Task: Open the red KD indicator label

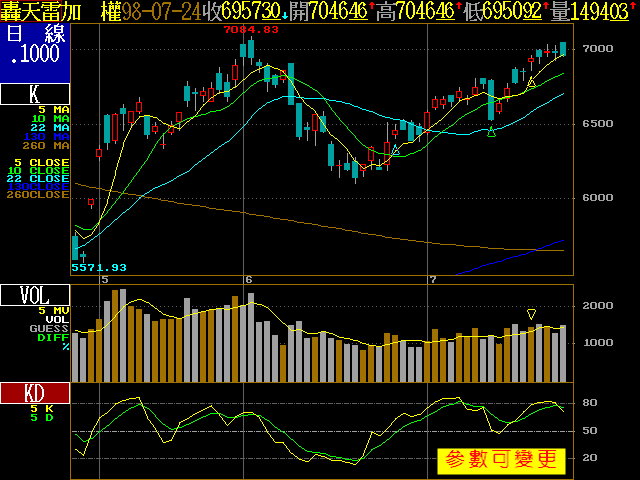Action: coord(35,393)
